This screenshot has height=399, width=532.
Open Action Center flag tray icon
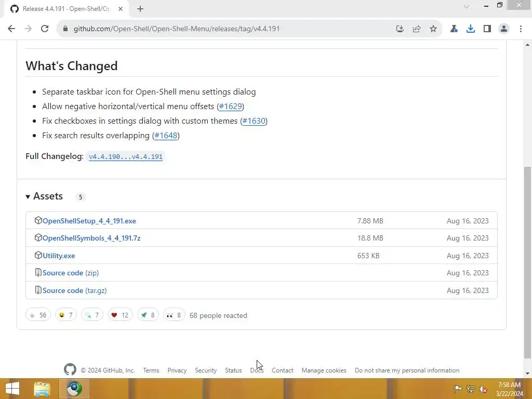(x=458, y=389)
